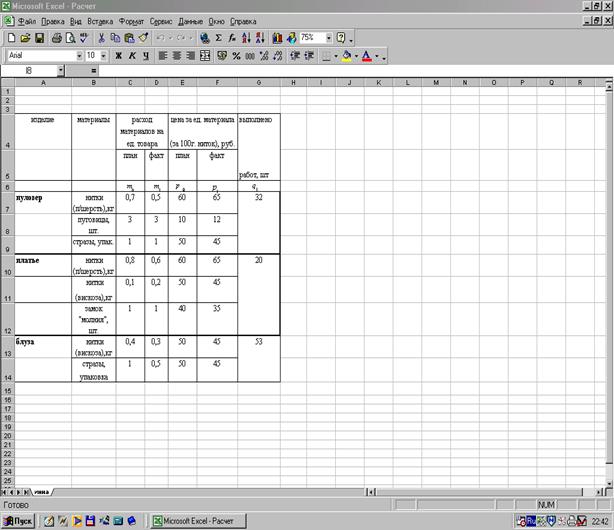Toggle bold formatting
The width and height of the screenshot is (614, 530).
click(x=118, y=56)
